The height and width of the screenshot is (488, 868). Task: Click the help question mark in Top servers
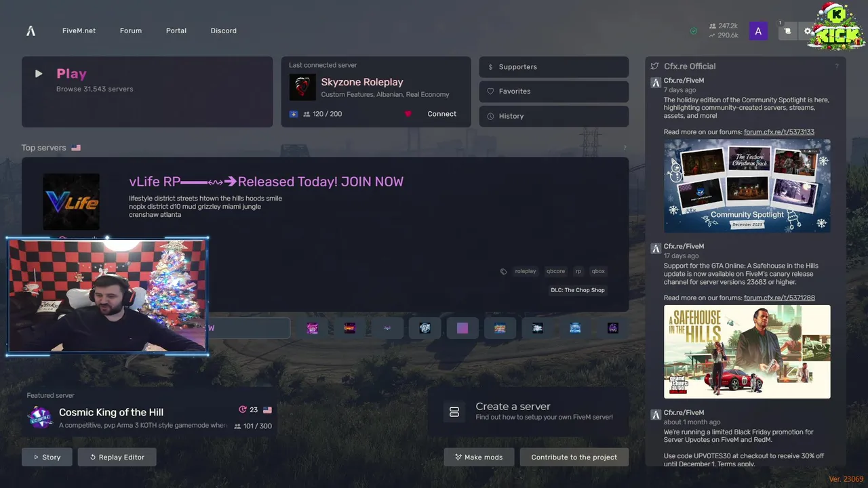[x=625, y=148]
